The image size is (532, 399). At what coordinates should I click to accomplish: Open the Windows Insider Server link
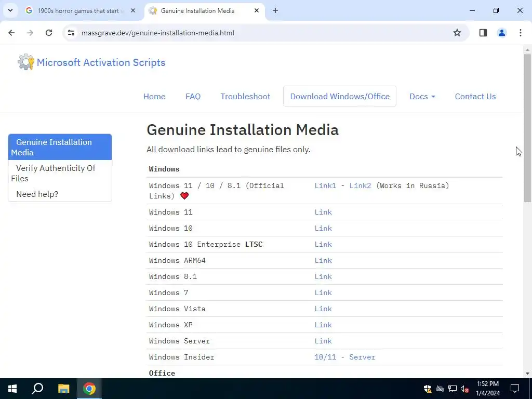(362, 357)
